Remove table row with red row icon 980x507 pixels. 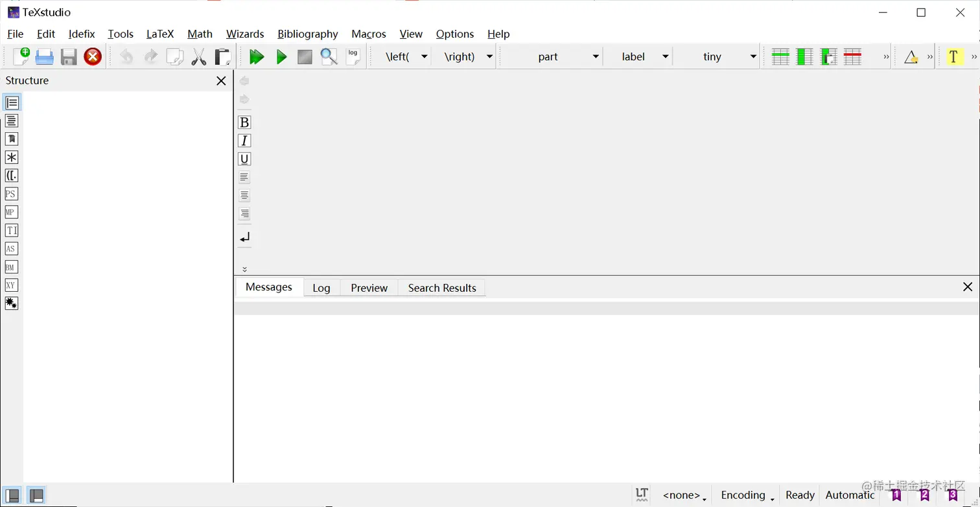point(853,57)
